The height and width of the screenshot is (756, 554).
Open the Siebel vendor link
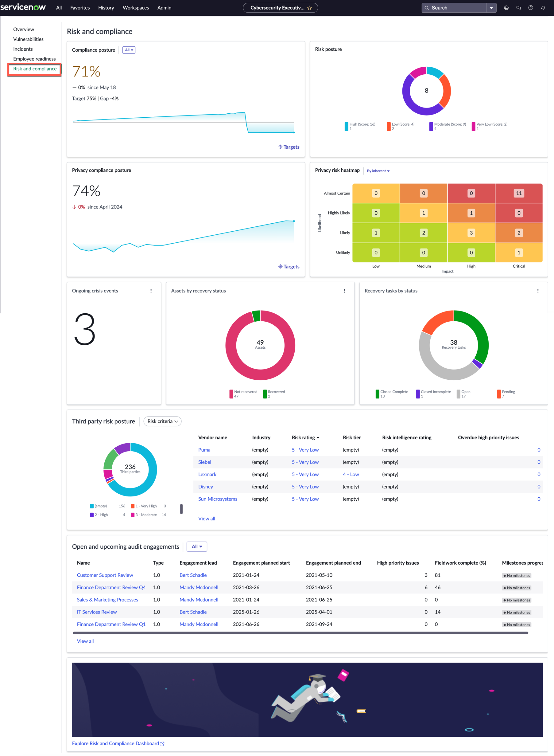(x=204, y=462)
